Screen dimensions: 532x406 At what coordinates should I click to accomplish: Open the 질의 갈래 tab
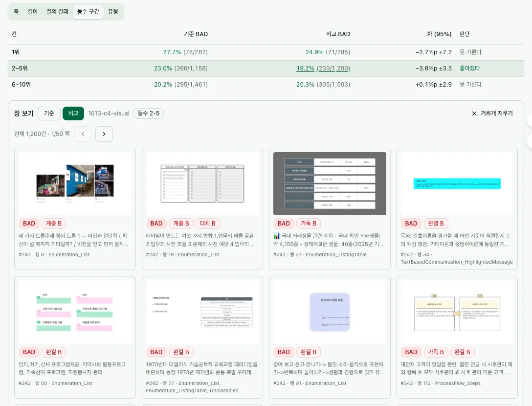(x=57, y=12)
